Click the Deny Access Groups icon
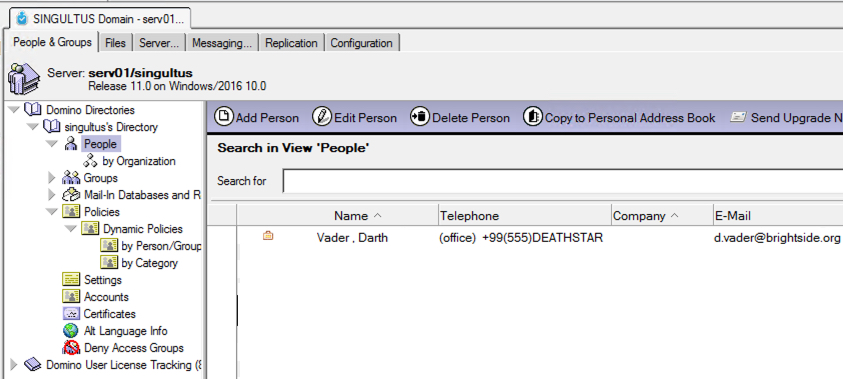The height and width of the screenshot is (379, 843). tap(71, 348)
